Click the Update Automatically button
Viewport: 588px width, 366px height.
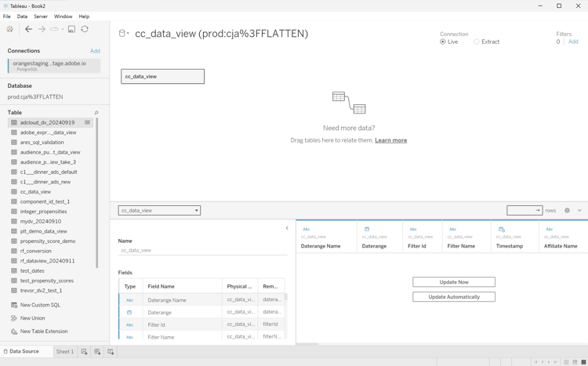tap(454, 296)
